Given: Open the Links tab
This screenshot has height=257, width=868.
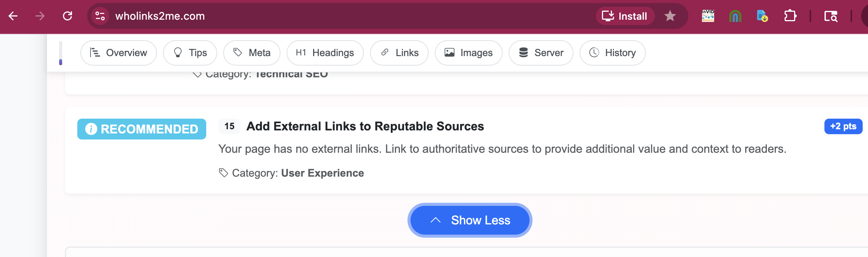Looking at the screenshot, I should 399,53.
